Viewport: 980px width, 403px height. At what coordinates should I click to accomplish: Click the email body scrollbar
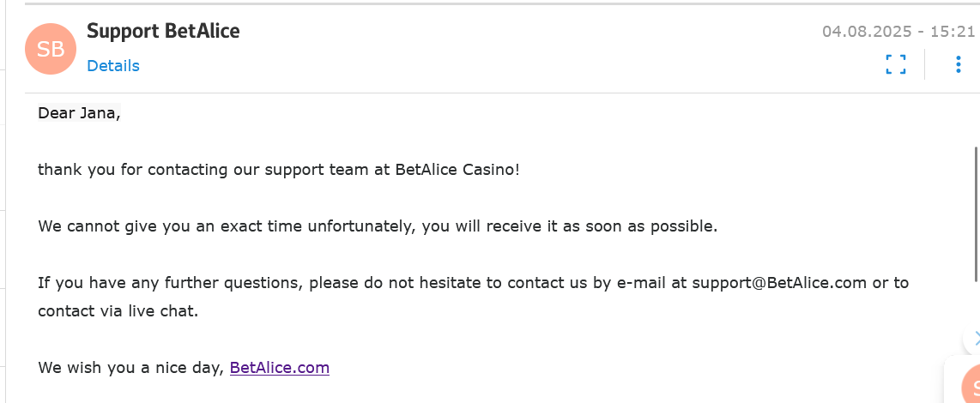pyautogui.click(x=976, y=214)
